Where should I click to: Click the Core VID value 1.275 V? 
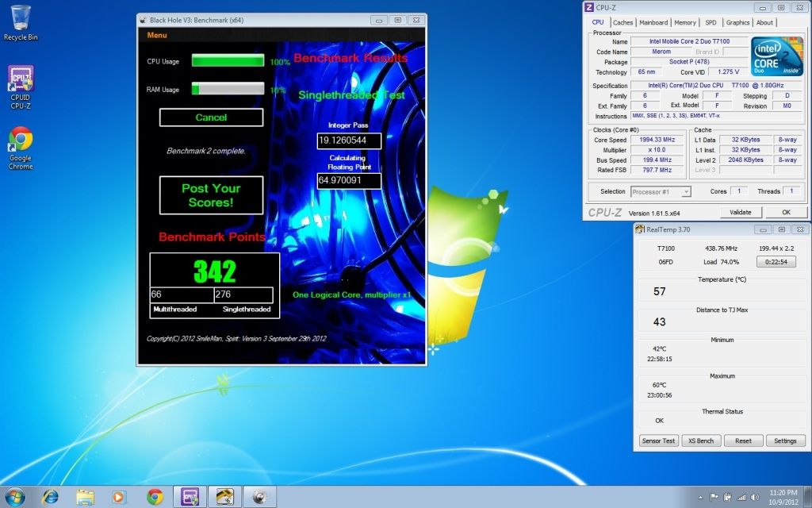(x=728, y=72)
